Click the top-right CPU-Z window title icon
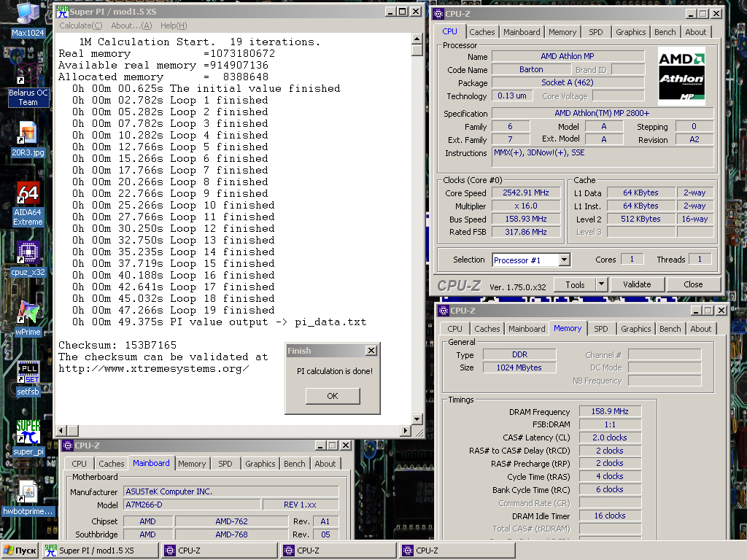Image resolution: width=747 pixels, height=560 pixels. coord(438,14)
